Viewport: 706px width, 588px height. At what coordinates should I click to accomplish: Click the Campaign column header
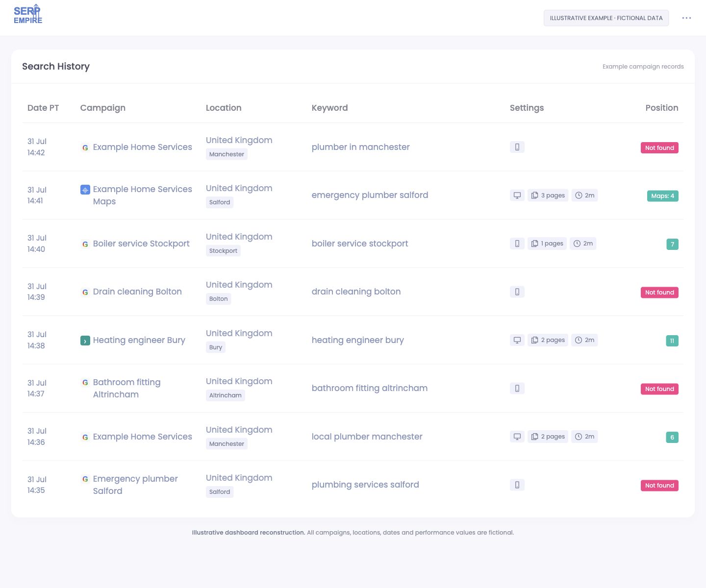coord(103,108)
